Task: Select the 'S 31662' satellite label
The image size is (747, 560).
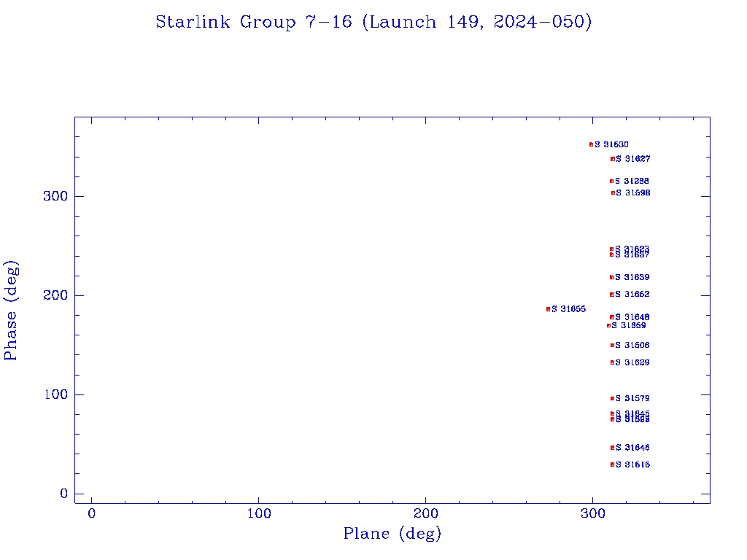Action: 632,295
